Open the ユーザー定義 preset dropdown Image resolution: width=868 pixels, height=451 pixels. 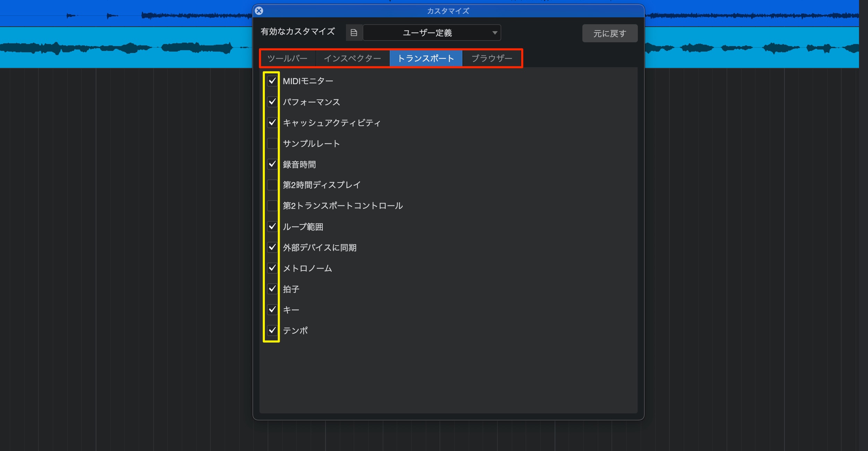coord(432,33)
